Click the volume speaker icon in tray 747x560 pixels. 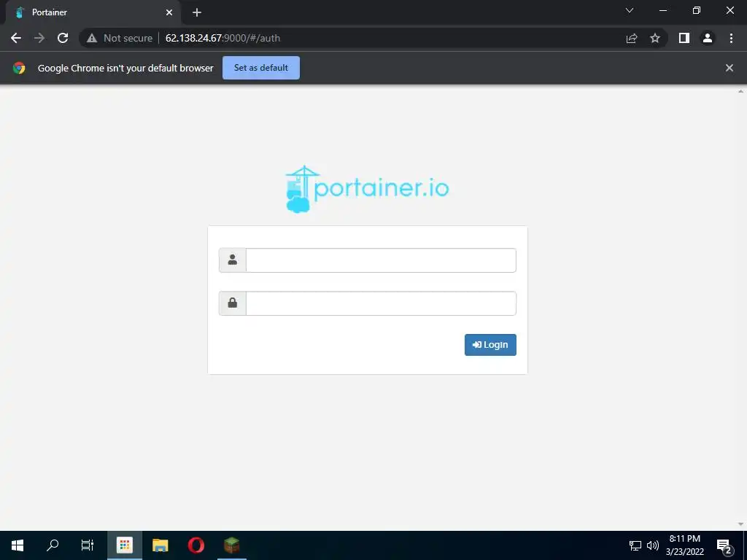(x=653, y=545)
